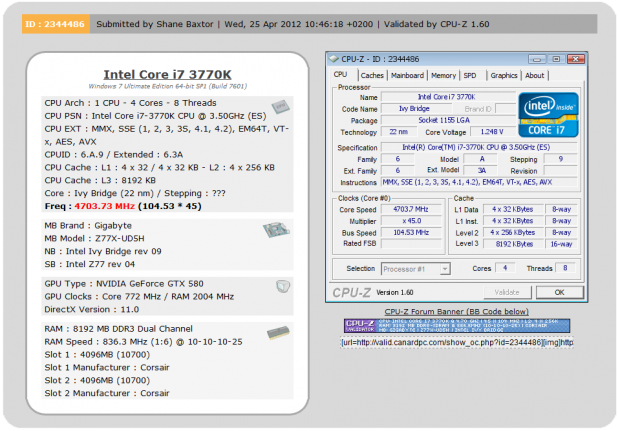Click Slot 2 : 4096MB (10700) line
Viewport: 620px width, 431px height.
click(97, 380)
